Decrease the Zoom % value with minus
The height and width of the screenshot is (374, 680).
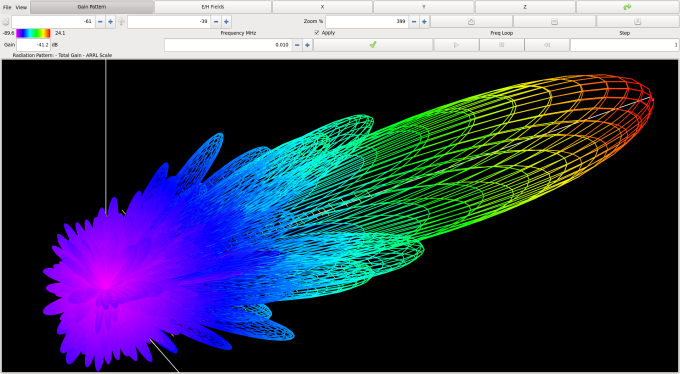(414, 22)
